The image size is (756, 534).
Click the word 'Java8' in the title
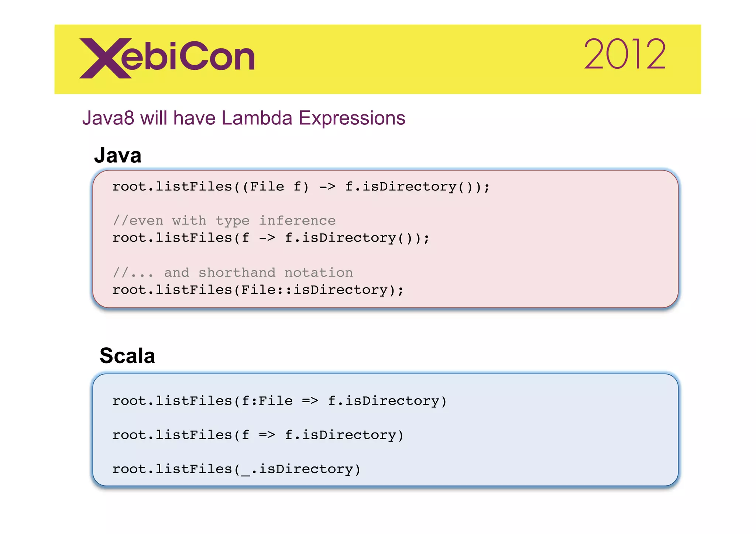tap(108, 118)
